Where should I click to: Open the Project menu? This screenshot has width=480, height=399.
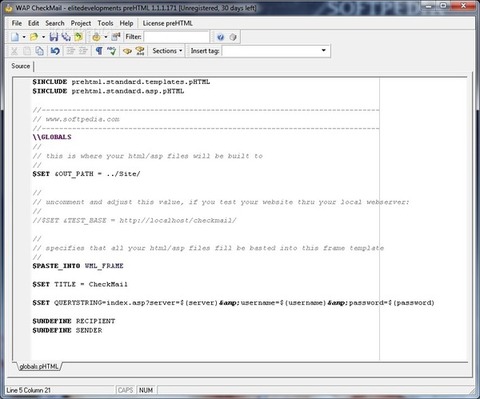point(81,23)
